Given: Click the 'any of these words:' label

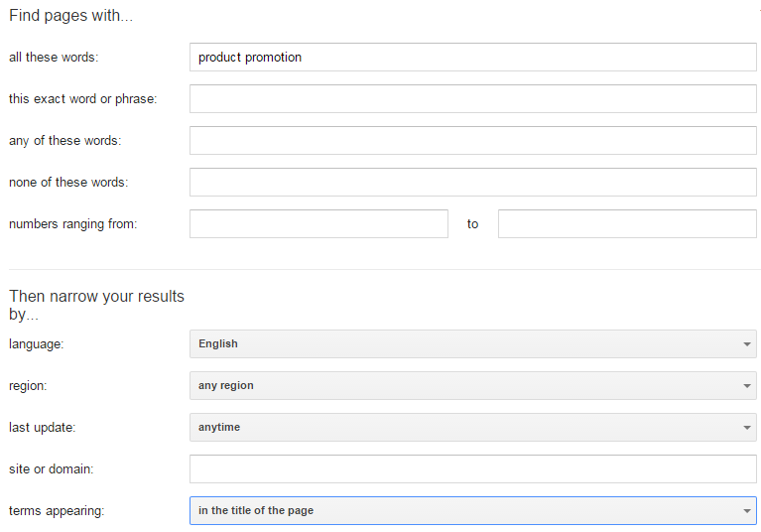Looking at the screenshot, I should [64, 141].
